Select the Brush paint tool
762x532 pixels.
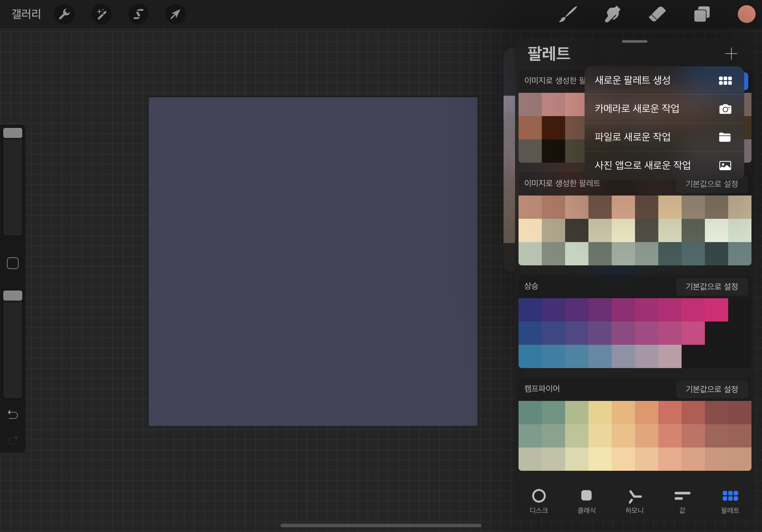click(568, 14)
